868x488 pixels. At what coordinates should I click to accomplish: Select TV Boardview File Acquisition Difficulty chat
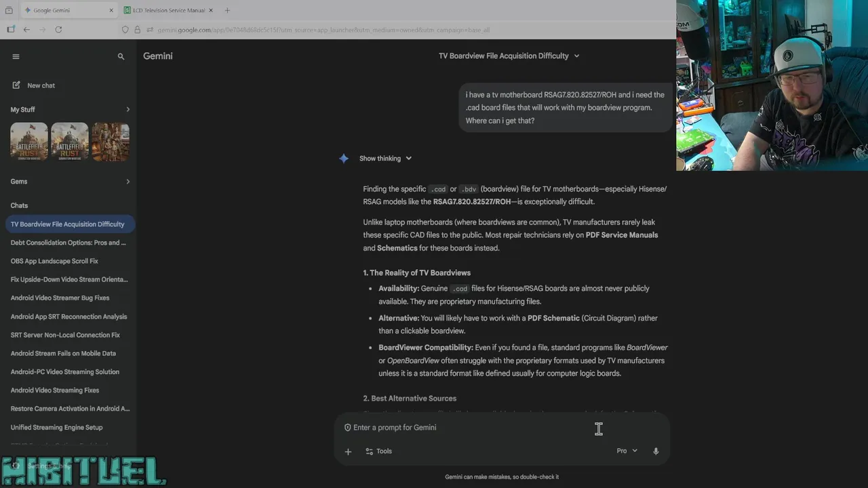coord(69,224)
